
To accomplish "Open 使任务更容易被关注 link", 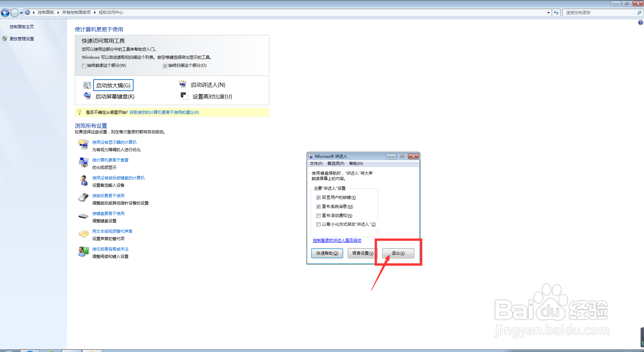I will coord(110,249).
